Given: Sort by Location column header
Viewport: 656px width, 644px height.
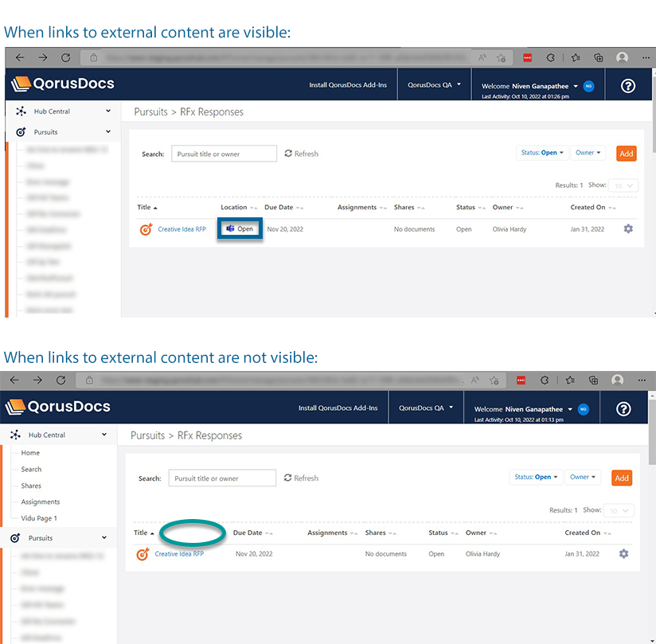Looking at the screenshot, I should pos(239,207).
